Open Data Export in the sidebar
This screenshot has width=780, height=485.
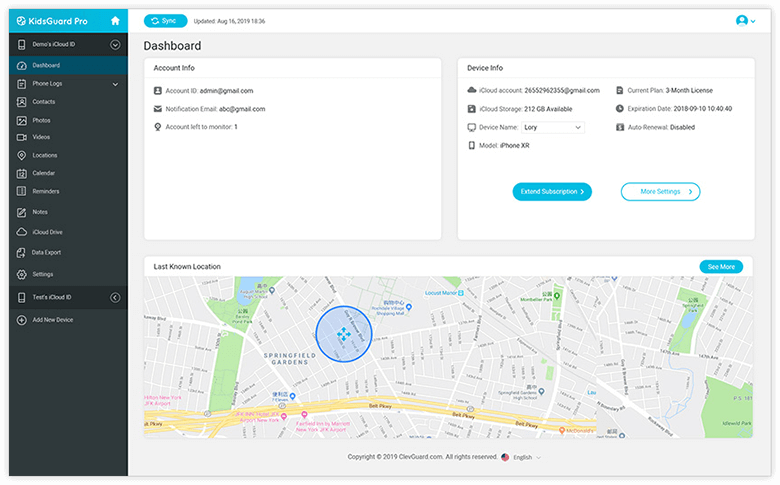[x=68, y=253]
